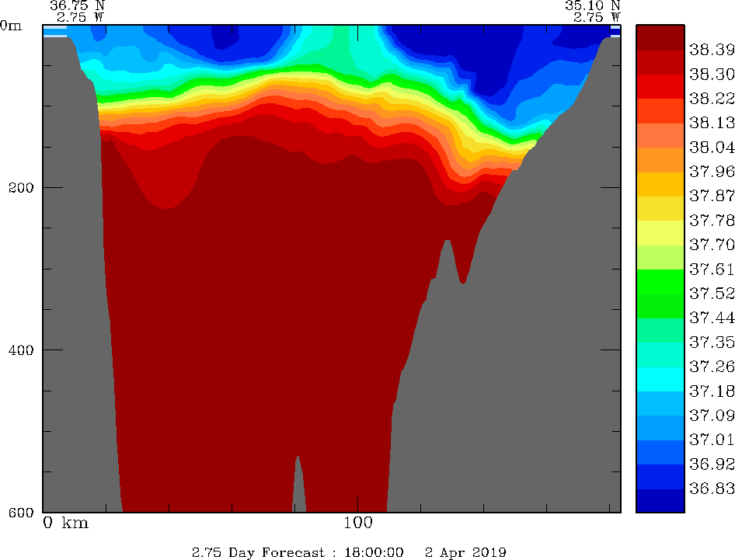The height and width of the screenshot is (560, 735).
Task: Click the 0m depth axis label
Action: (11, 26)
